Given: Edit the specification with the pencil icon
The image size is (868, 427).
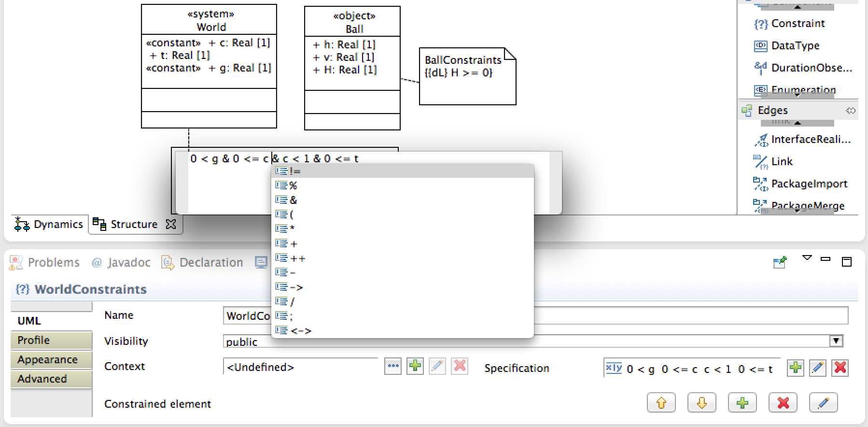Looking at the screenshot, I should tap(817, 368).
